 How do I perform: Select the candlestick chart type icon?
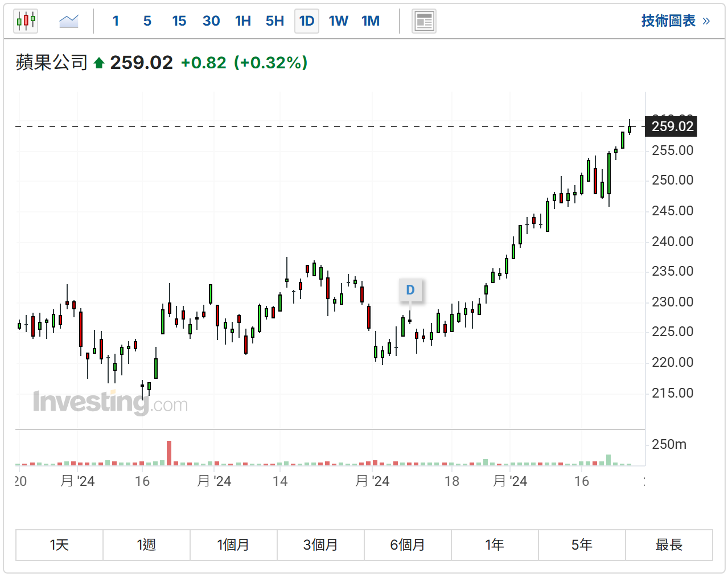click(x=26, y=22)
